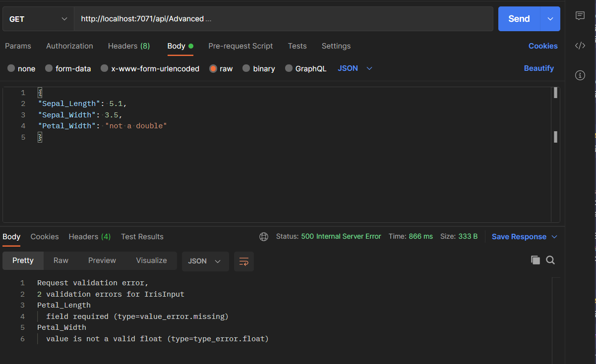This screenshot has height=364, width=596.
Task: Switch body type to form-data
Action: 68,68
